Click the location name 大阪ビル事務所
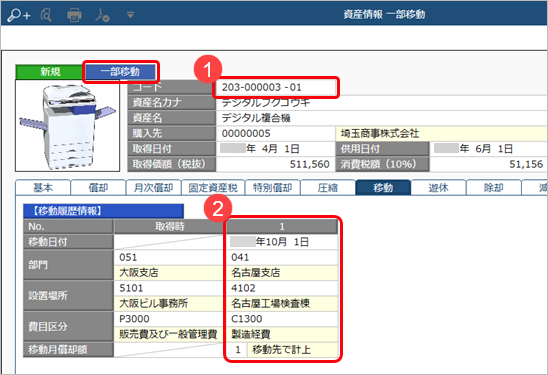This screenshot has width=548, height=375. coord(170,303)
